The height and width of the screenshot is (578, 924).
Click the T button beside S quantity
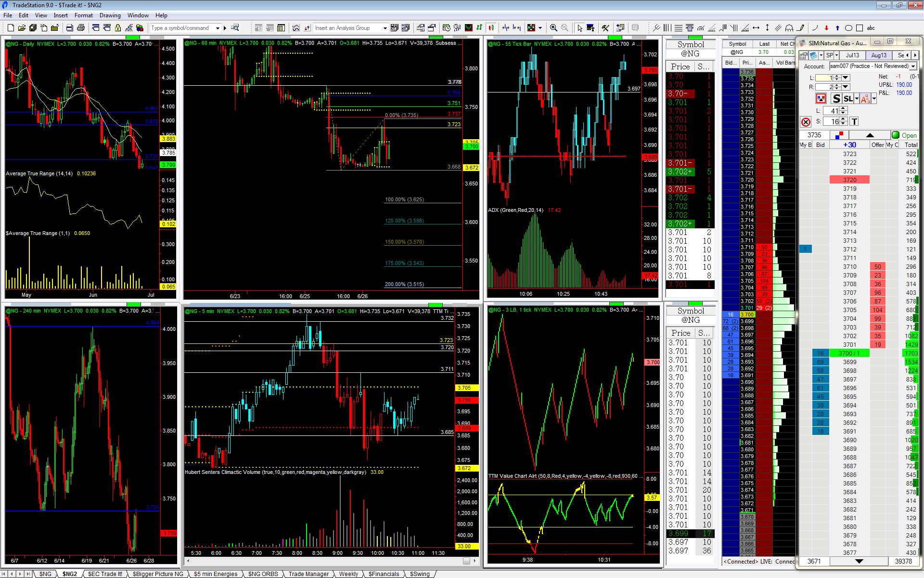(x=854, y=122)
